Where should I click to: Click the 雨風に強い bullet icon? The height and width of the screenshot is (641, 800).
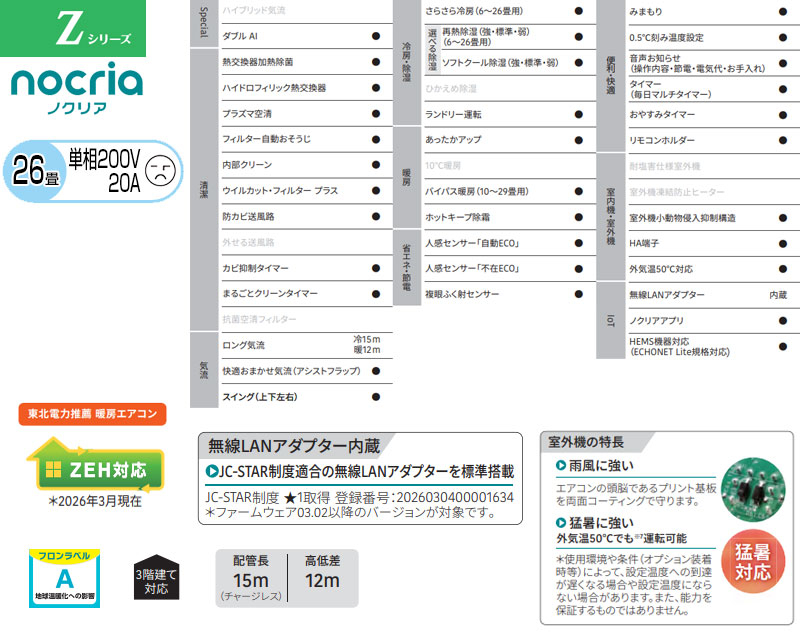click(561, 465)
